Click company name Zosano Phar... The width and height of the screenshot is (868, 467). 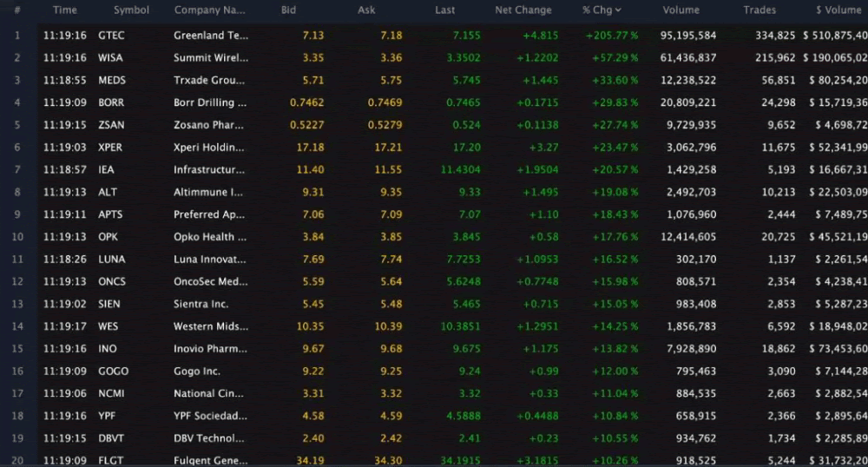point(208,125)
